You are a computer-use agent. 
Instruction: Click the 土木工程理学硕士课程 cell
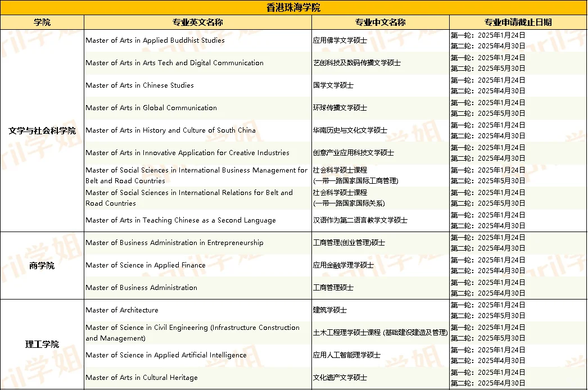380,333
